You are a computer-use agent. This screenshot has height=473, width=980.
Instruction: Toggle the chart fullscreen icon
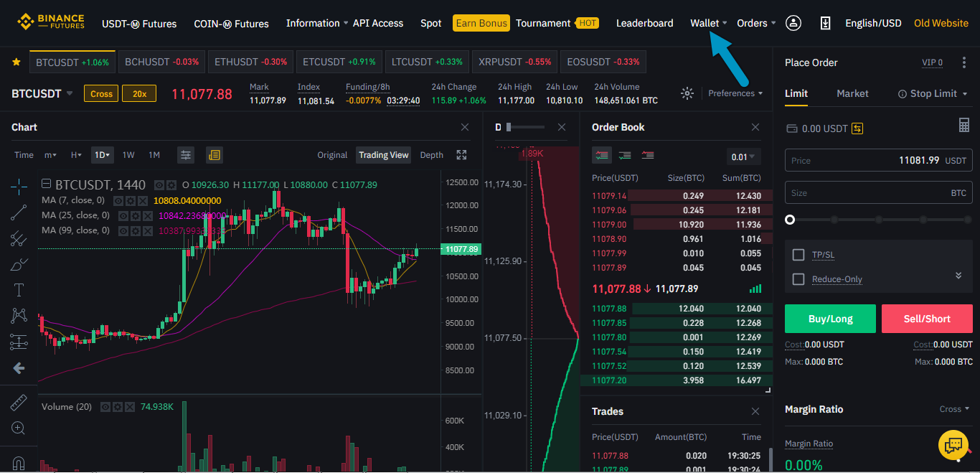[461, 155]
